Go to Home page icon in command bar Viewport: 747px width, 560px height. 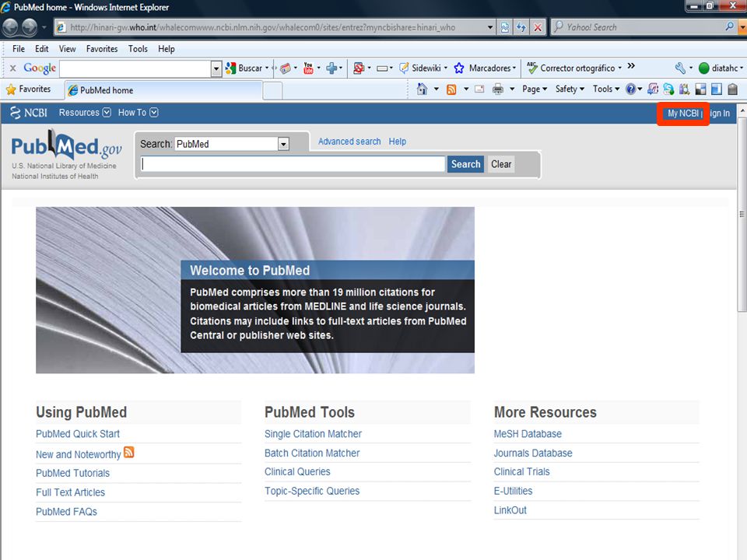tap(422, 89)
